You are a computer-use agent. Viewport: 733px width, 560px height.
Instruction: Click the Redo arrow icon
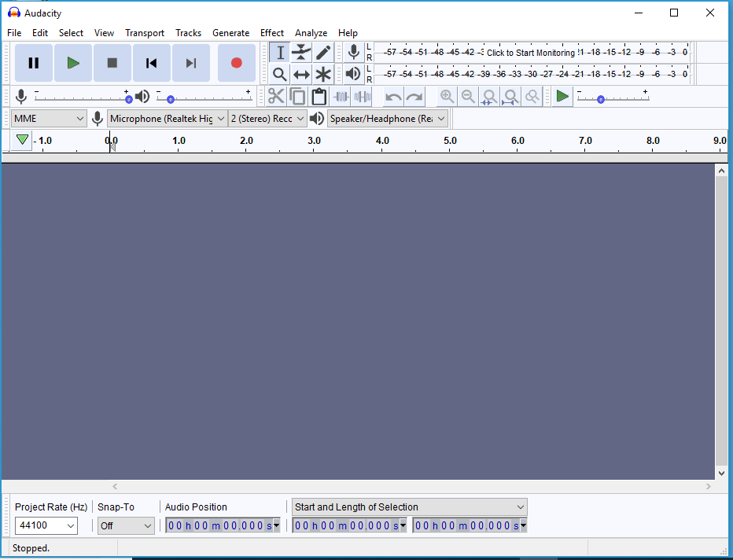(414, 97)
